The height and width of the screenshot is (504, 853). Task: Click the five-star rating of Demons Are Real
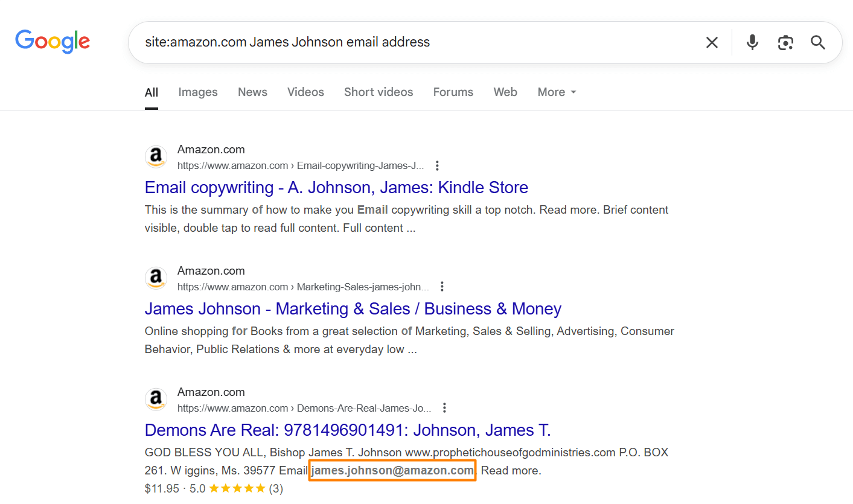point(237,488)
